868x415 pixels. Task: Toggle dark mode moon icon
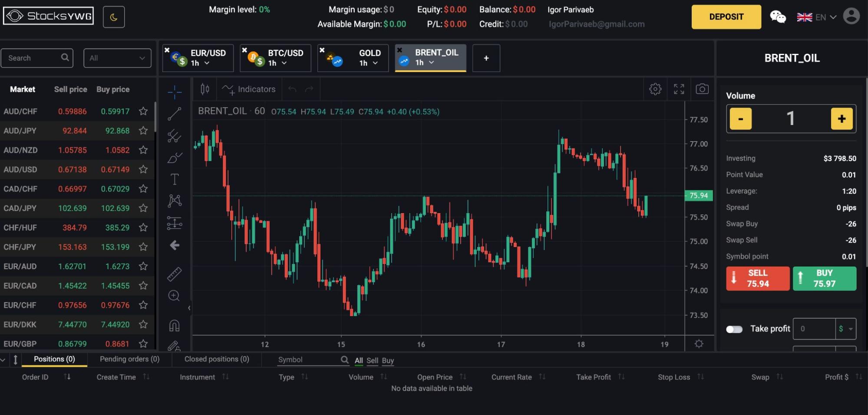(x=114, y=17)
